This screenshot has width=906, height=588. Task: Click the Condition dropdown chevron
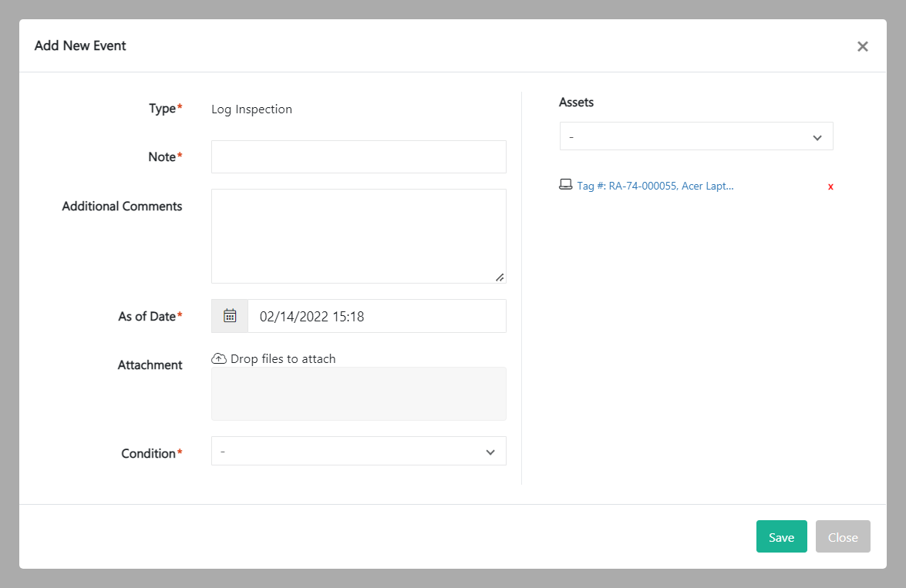pyautogui.click(x=490, y=452)
